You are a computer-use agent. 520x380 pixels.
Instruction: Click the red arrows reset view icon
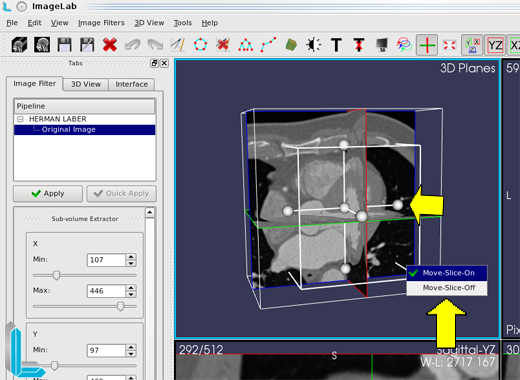pos(449,45)
